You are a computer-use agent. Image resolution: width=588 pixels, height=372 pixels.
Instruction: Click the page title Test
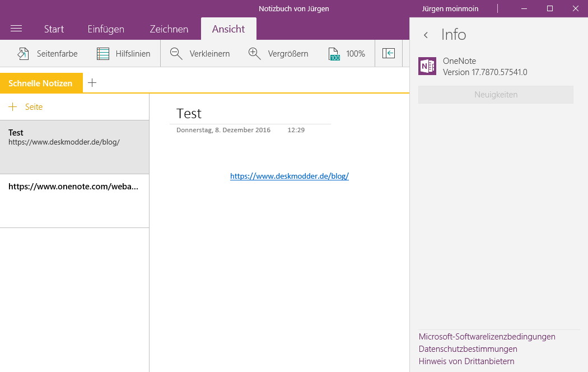189,113
